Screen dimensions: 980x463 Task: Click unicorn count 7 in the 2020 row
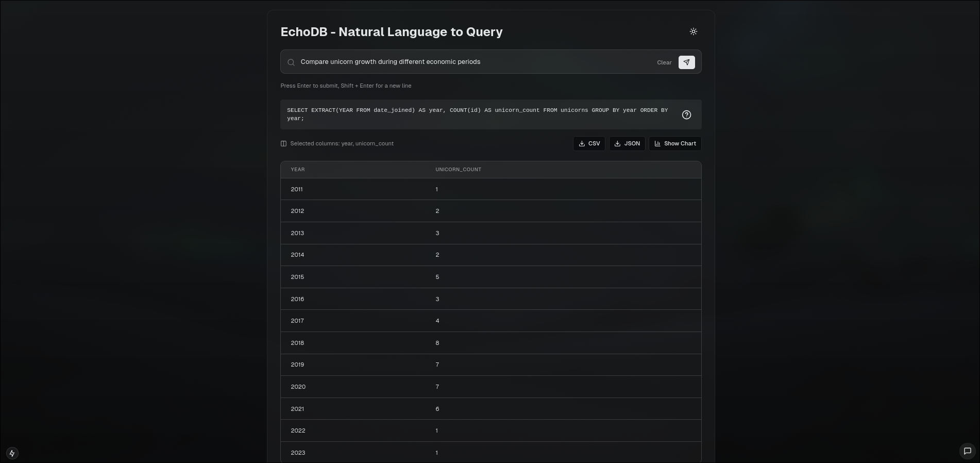tap(437, 387)
